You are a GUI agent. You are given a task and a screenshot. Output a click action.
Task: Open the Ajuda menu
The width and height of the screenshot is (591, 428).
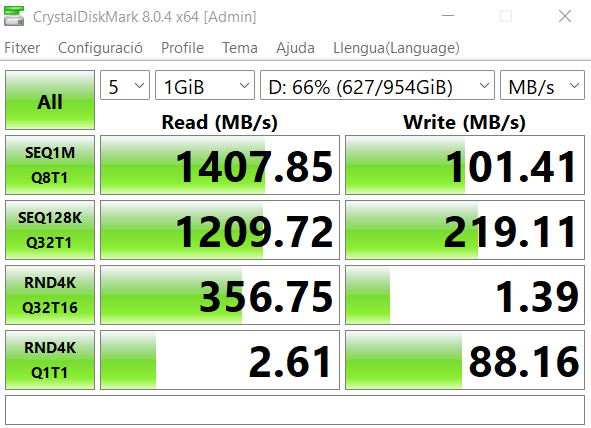pyautogui.click(x=295, y=48)
